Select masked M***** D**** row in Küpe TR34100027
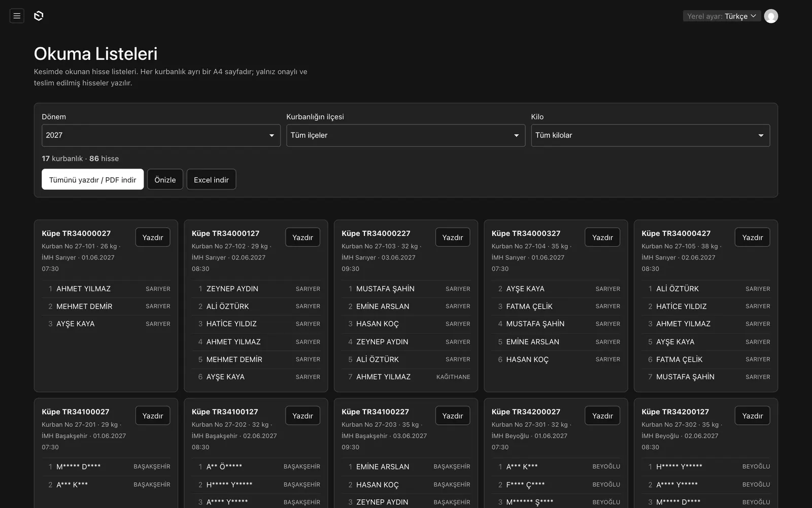The width and height of the screenshot is (812, 508). pyautogui.click(x=106, y=466)
